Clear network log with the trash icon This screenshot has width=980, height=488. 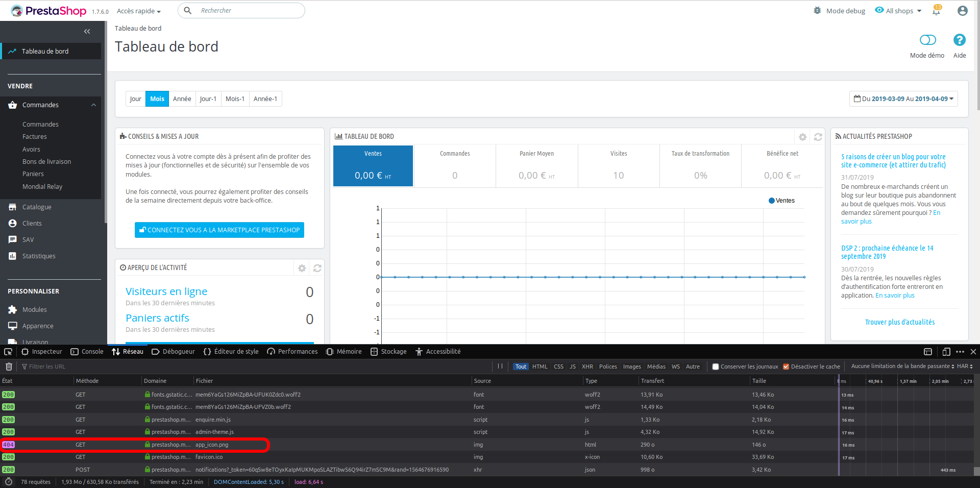coord(9,367)
